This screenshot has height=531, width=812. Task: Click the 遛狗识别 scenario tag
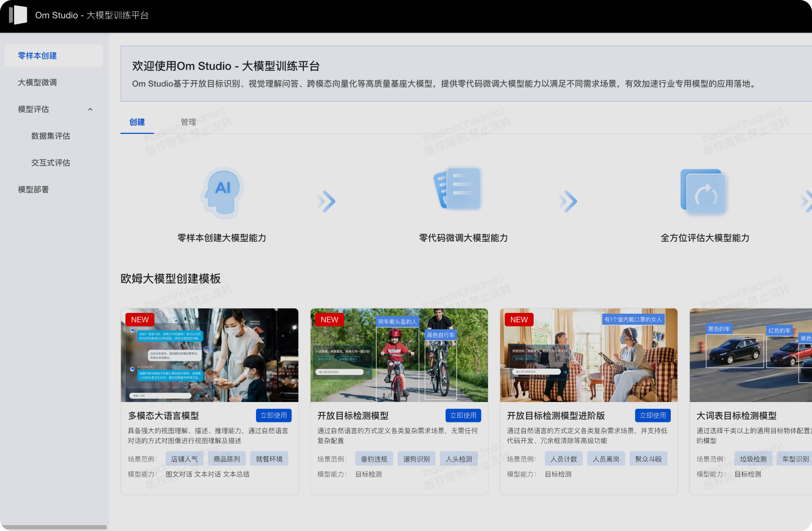point(417,459)
